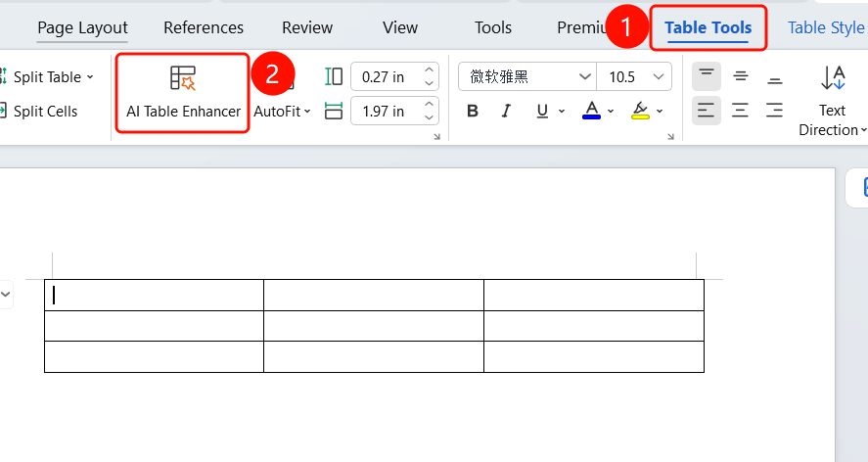Image resolution: width=868 pixels, height=462 pixels.
Task: Center text horizontally
Action: (741, 111)
